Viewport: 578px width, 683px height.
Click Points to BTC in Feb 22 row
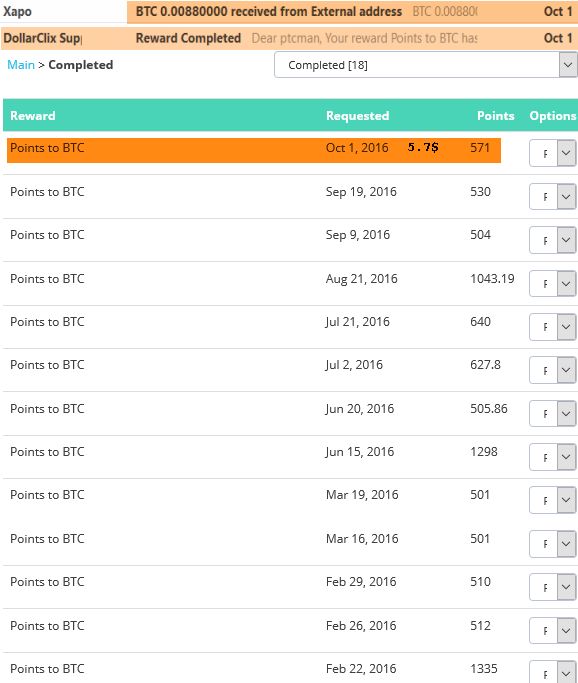click(47, 669)
